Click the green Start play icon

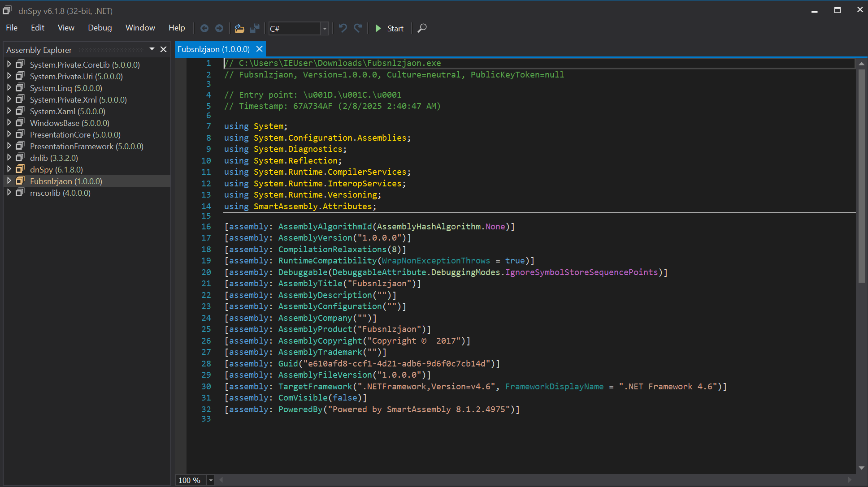click(378, 28)
